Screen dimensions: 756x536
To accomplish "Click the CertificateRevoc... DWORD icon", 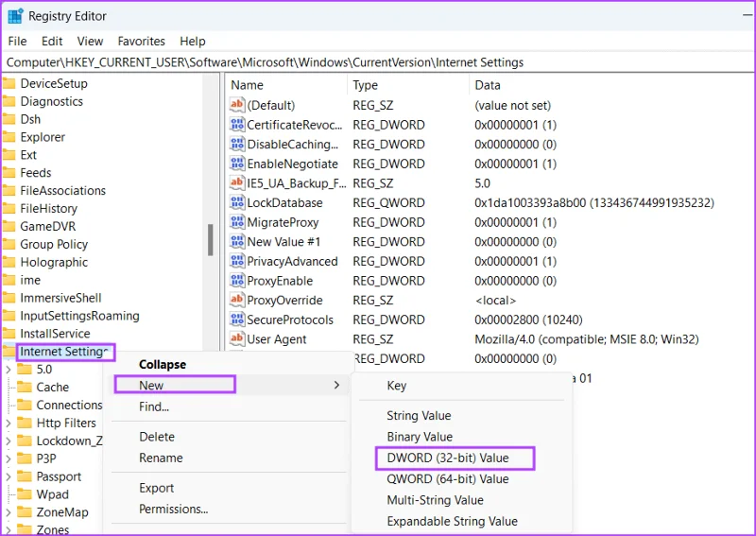I will pos(237,125).
